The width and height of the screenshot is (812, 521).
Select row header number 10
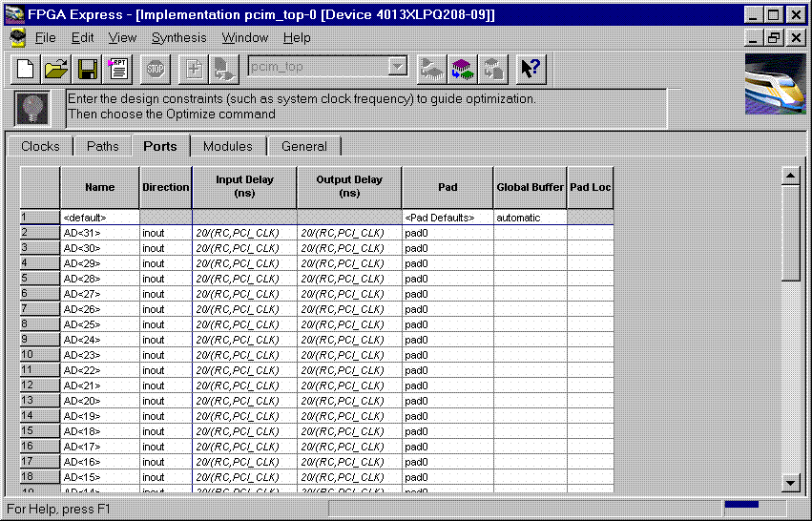coord(40,355)
